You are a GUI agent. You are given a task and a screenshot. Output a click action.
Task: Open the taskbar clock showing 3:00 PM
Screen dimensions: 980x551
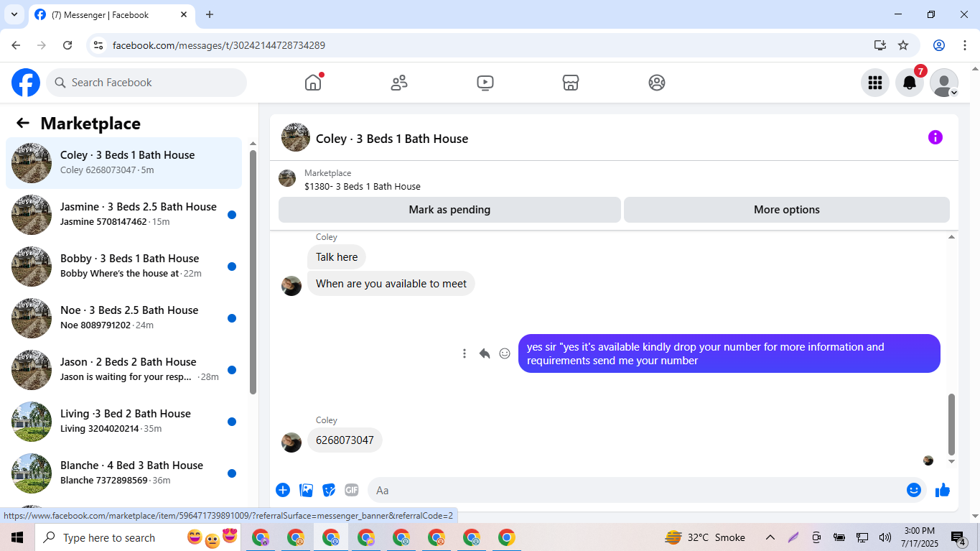pyautogui.click(x=920, y=537)
